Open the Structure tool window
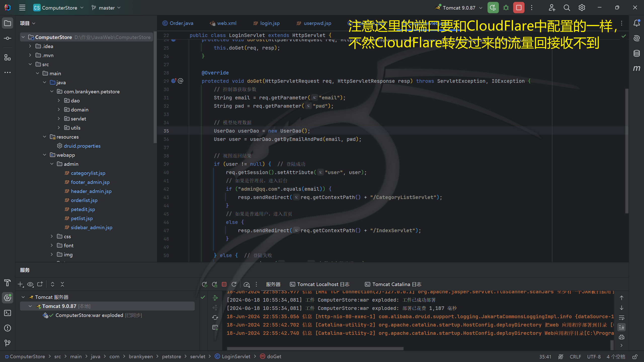The image size is (644, 362). pos(8,58)
